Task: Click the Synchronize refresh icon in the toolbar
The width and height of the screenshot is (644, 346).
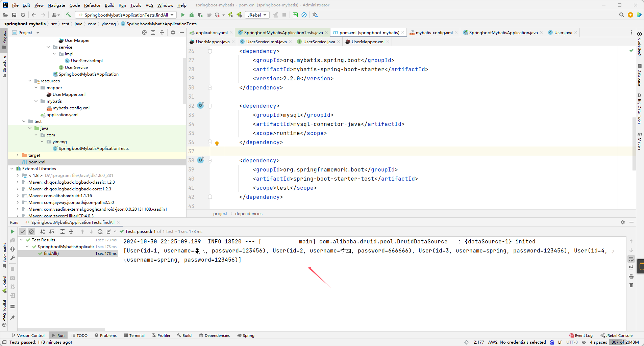Action: coord(23,15)
